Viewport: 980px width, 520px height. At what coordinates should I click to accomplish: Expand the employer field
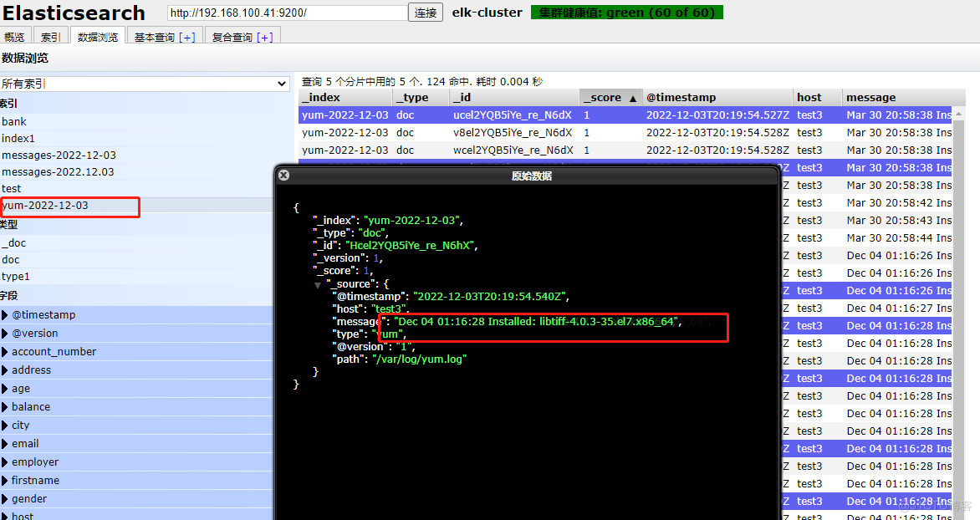coord(5,461)
